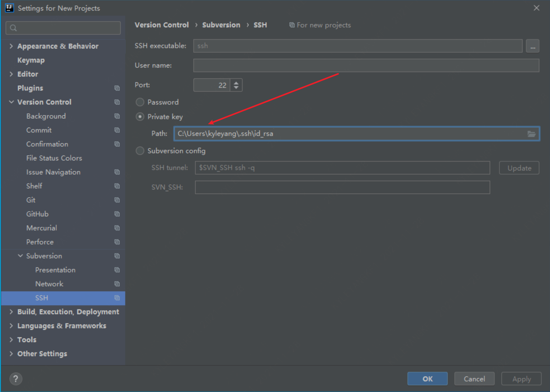
Task: Click the User name input field
Action: tap(366, 65)
